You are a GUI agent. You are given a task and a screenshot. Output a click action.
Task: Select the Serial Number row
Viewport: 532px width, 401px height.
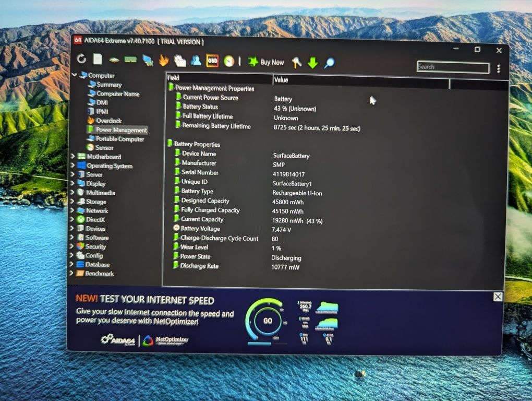click(x=239, y=173)
